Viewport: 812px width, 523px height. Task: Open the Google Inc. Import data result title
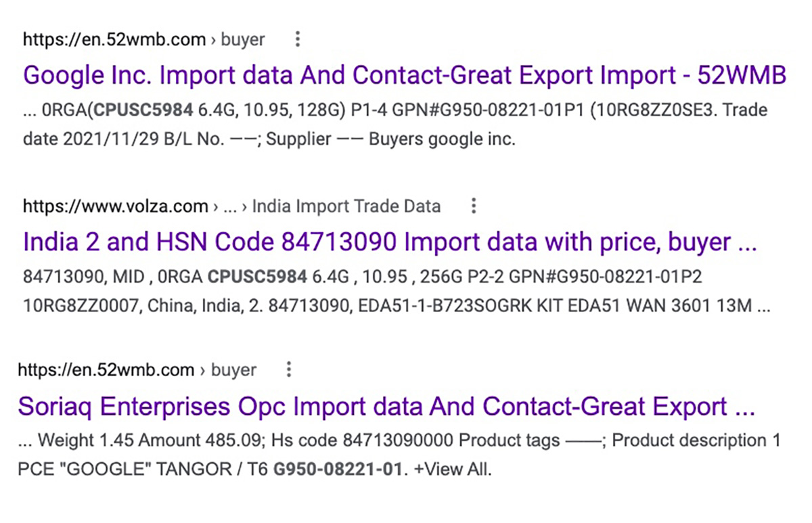[x=405, y=75]
